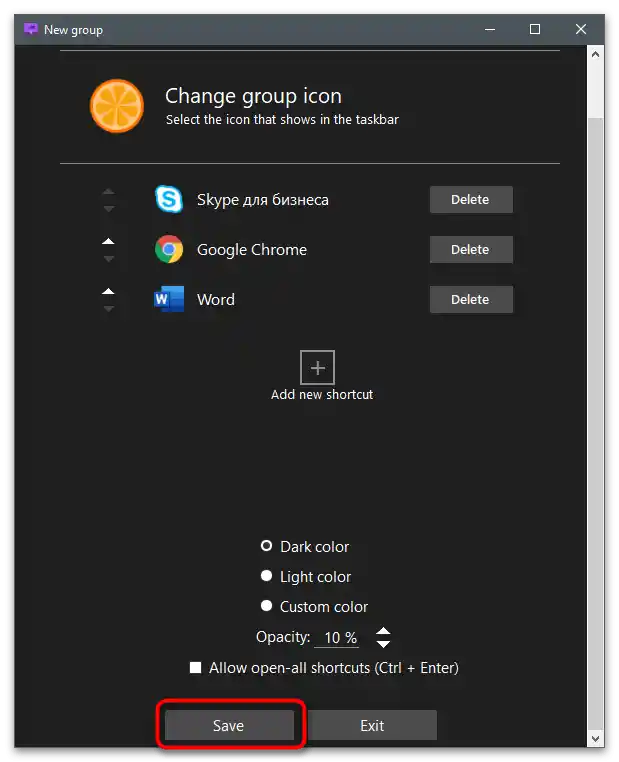Minimize the New group window
The image size is (619, 762).
(490, 29)
